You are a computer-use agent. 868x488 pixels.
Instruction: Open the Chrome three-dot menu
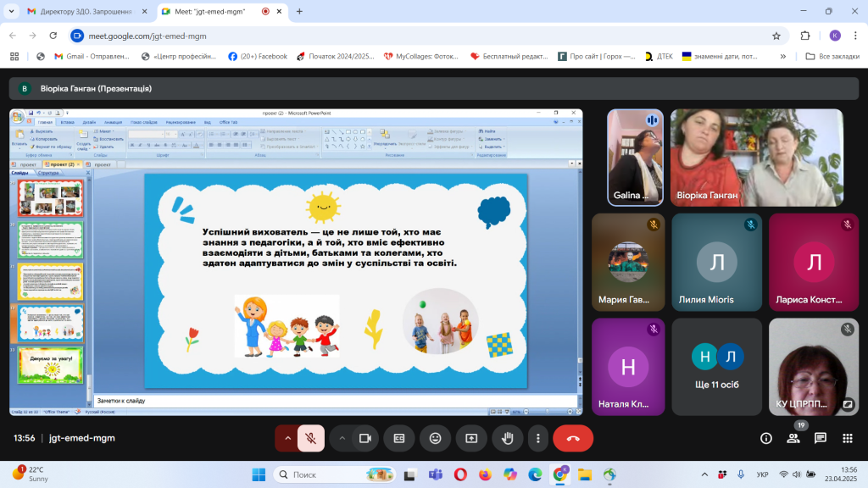click(856, 36)
